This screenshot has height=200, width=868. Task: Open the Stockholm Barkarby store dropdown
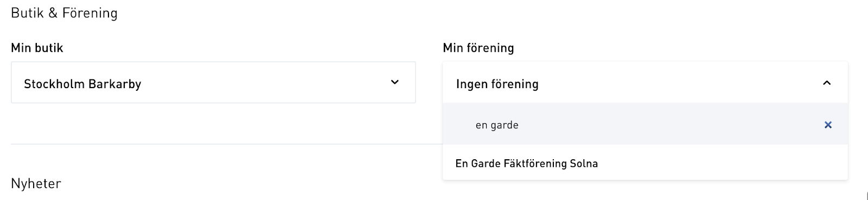pos(213,83)
